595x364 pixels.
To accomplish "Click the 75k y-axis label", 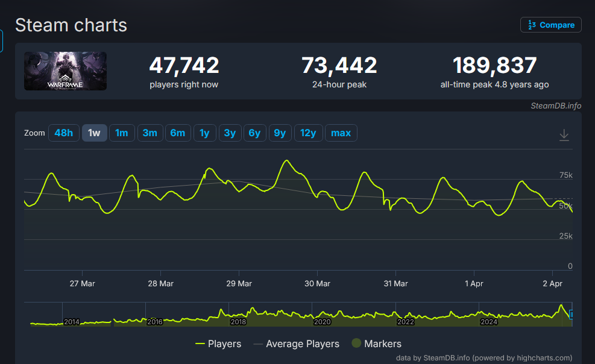I will pos(566,175).
